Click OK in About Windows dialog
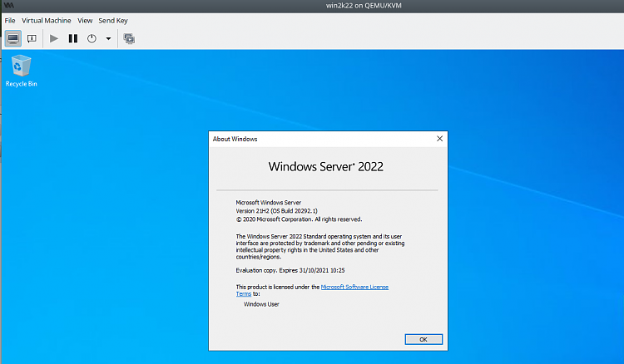The height and width of the screenshot is (364, 624). click(x=423, y=339)
